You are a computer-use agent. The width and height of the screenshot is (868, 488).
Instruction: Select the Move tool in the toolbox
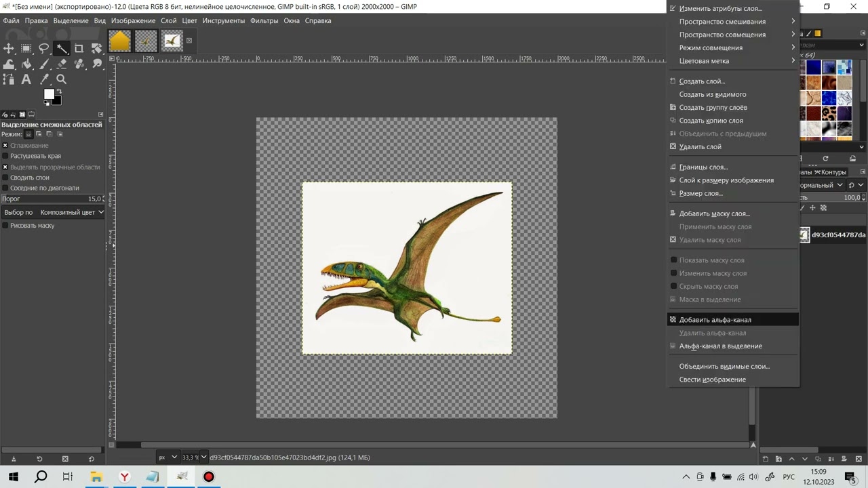click(9, 48)
